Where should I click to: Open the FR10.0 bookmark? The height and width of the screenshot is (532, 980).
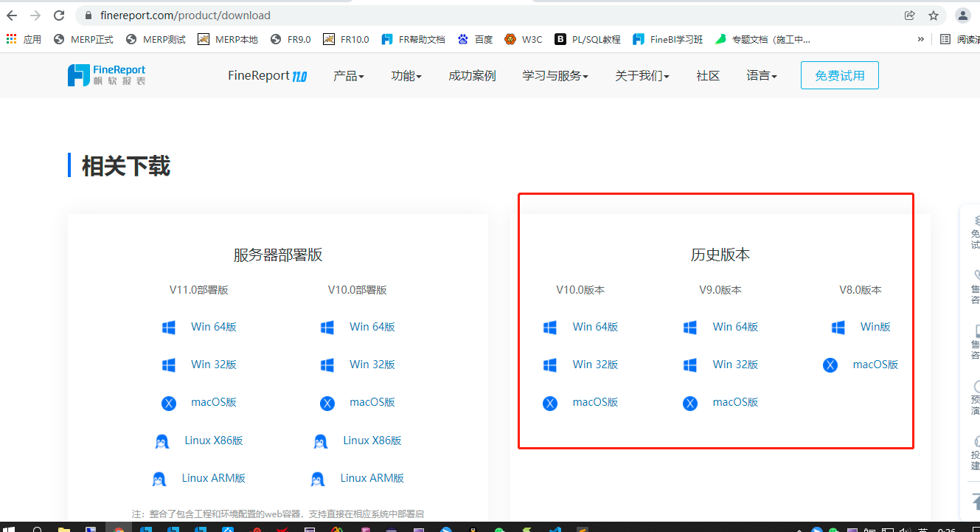click(346, 39)
